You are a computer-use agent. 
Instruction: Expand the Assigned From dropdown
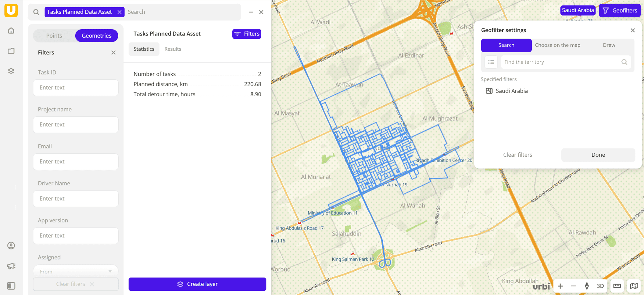pos(75,271)
